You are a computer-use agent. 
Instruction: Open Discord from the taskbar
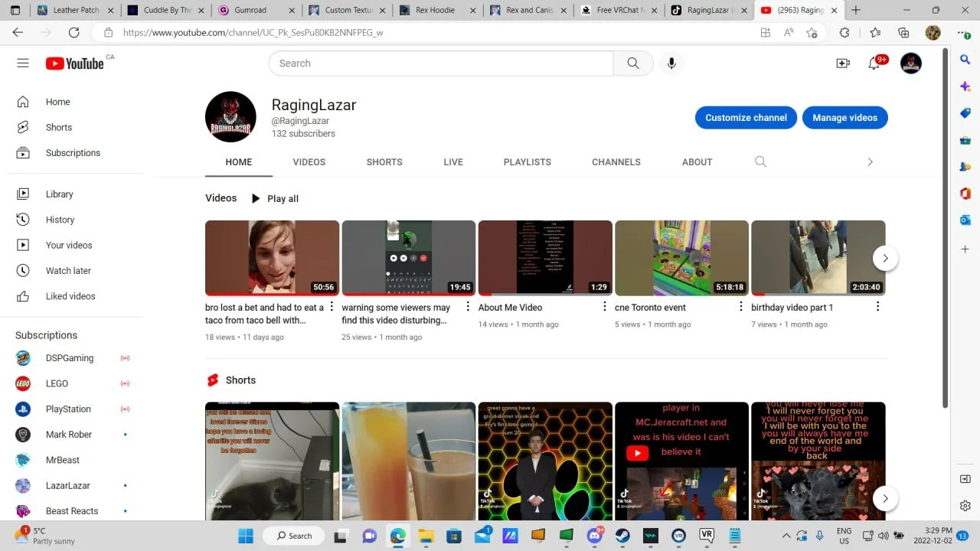594,536
